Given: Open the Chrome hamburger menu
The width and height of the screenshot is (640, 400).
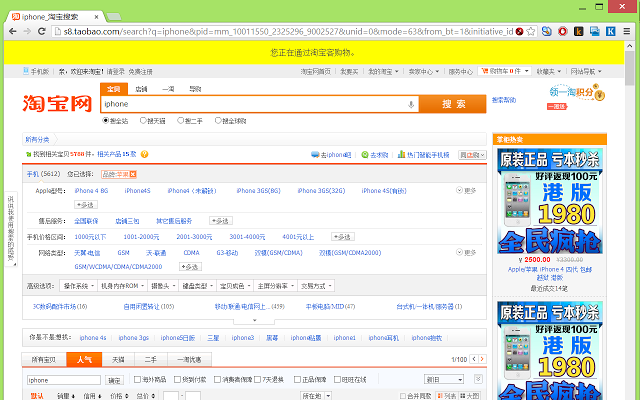Looking at the screenshot, I should pos(627,31).
